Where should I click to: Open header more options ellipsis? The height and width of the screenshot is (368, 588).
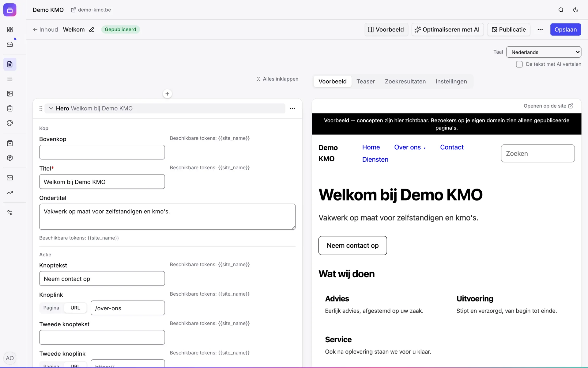point(540,29)
